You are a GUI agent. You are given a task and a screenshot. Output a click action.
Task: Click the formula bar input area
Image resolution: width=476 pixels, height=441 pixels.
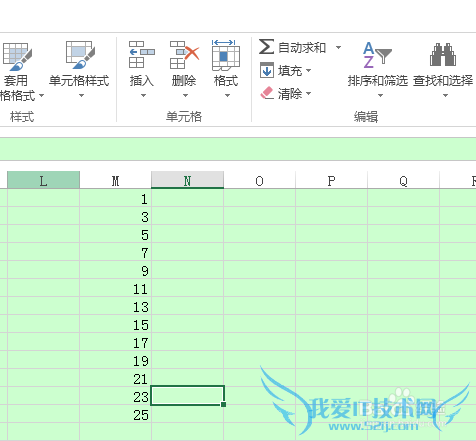[x=238, y=149]
